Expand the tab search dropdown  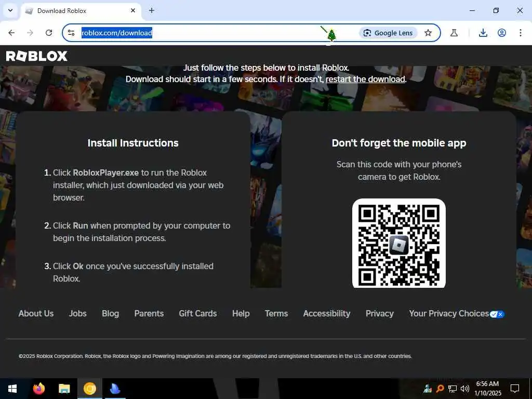(10, 10)
